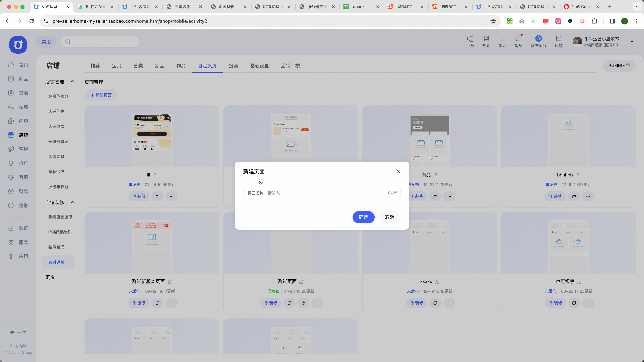Viewport: 644px width, 362px height.
Task: Click the top search box
Action: coord(100,41)
